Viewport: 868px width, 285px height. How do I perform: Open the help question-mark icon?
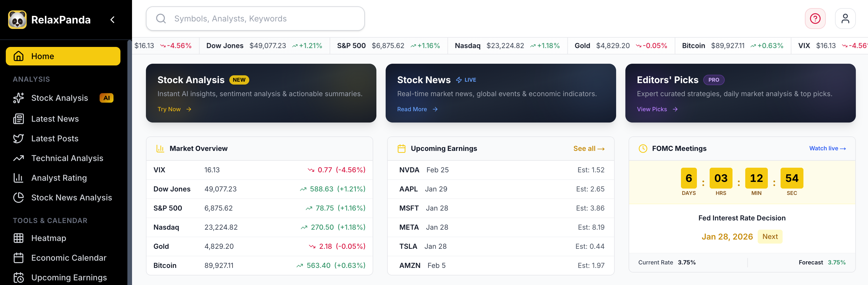tap(815, 19)
